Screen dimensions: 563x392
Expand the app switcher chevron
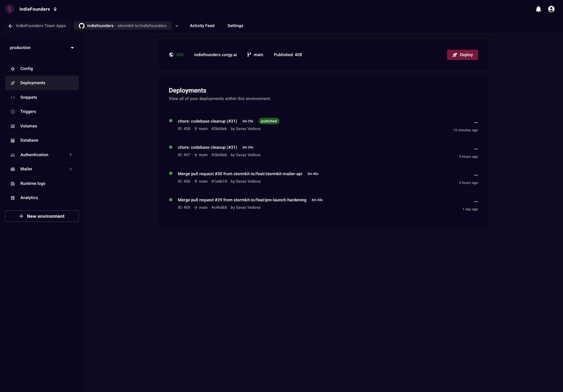(x=177, y=26)
